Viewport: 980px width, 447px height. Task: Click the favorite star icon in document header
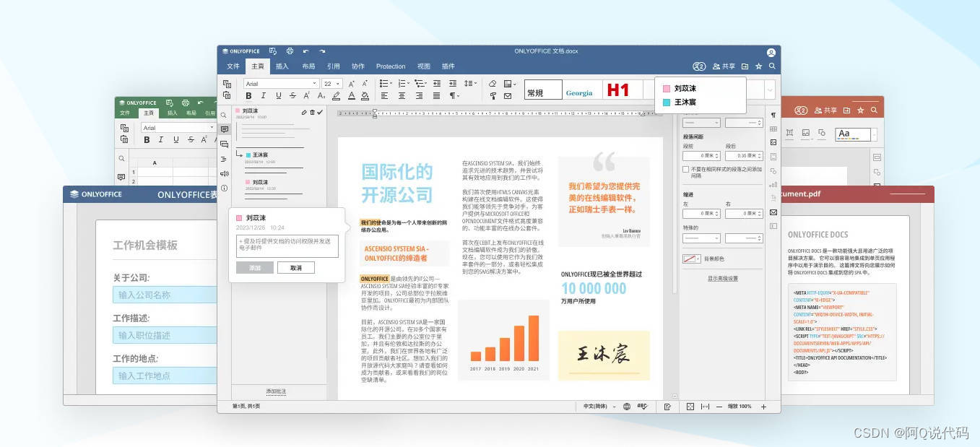[x=758, y=66]
